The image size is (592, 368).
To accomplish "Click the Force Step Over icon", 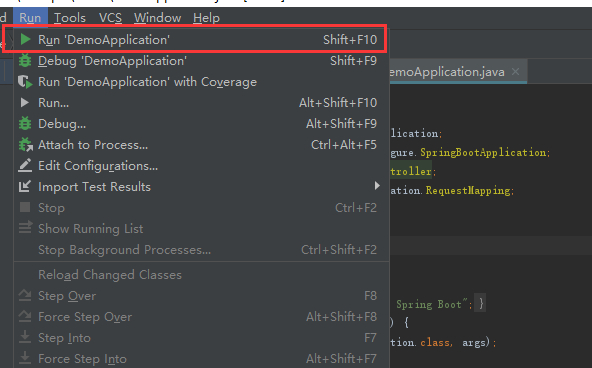I will [x=25, y=316].
